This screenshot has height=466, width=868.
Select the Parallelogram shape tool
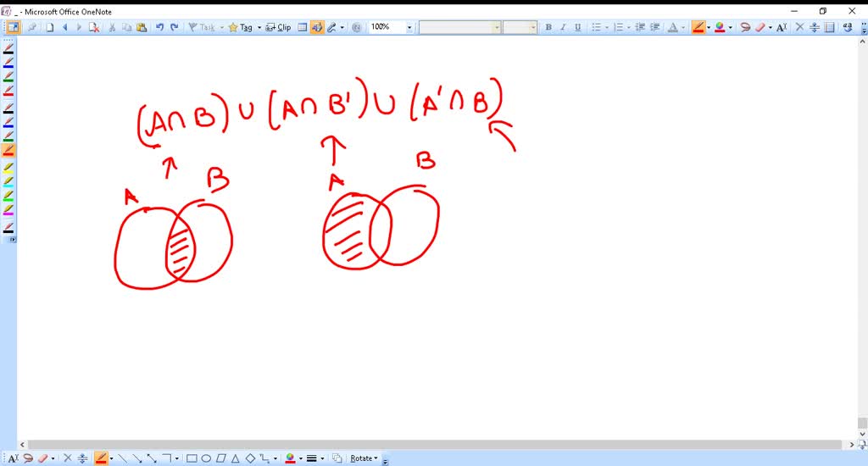[221, 458]
